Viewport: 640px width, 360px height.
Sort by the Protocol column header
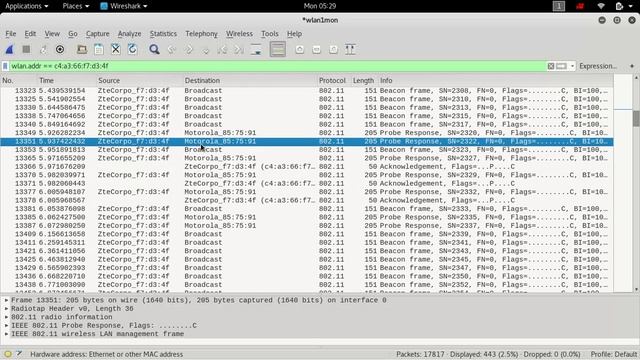(x=334, y=80)
